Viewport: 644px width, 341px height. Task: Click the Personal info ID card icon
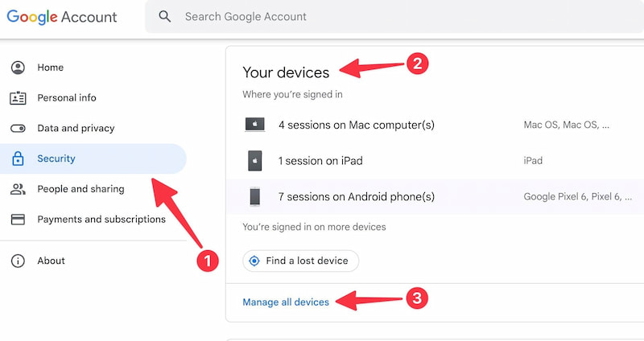click(x=18, y=98)
